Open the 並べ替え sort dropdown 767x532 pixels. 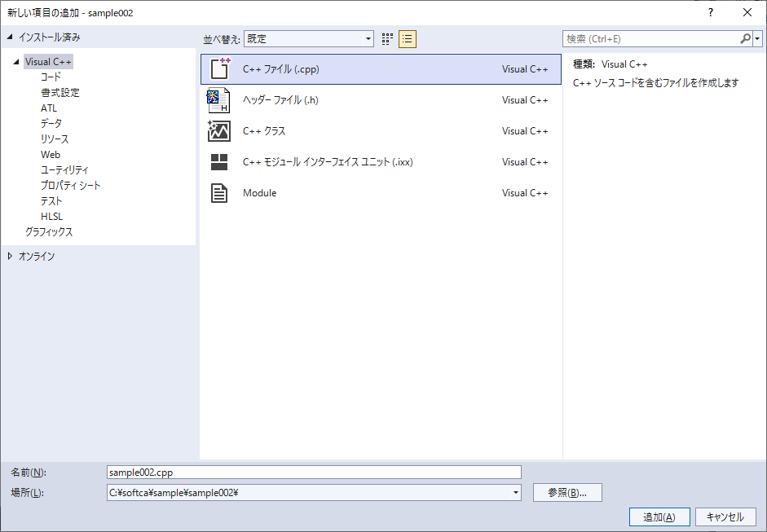368,39
